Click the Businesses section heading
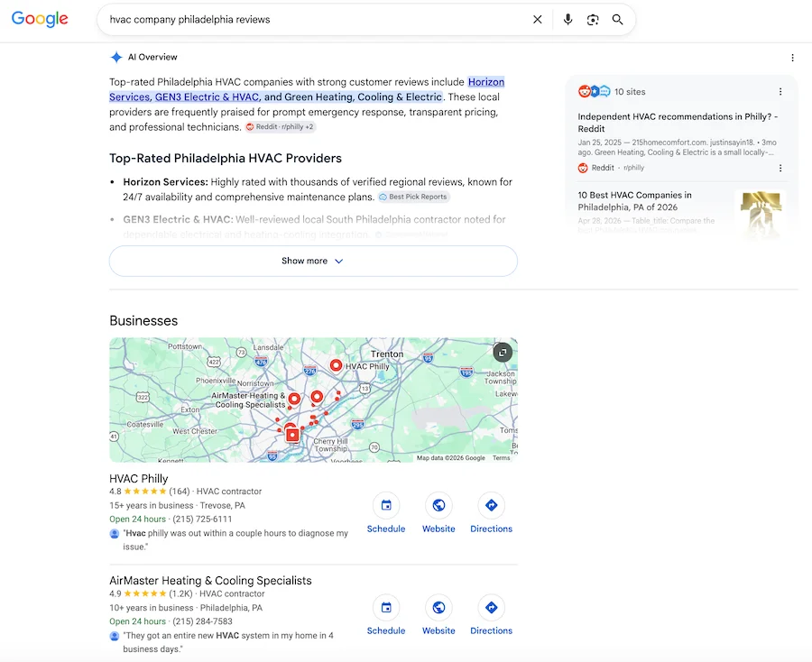Viewport: 812px width, 662px height. [x=143, y=321]
